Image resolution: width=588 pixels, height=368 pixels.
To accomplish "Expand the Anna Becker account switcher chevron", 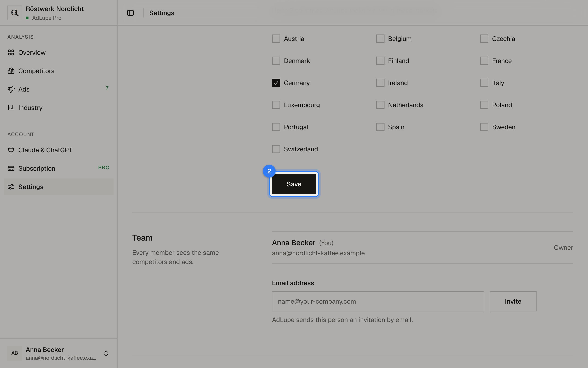I will pos(106,353).
